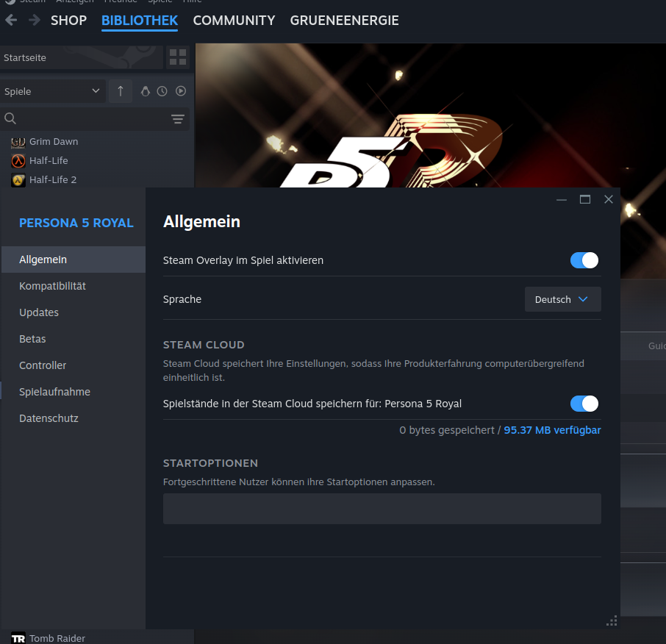Switch library to grid view icon
666x644 pixels.
pos(178,57)
